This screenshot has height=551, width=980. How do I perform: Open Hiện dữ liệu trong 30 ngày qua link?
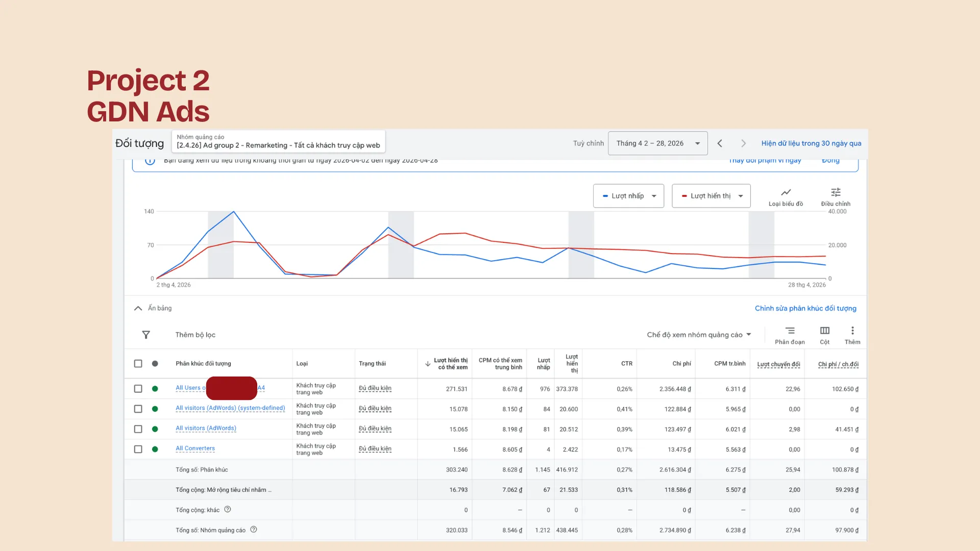coord(811,143)
